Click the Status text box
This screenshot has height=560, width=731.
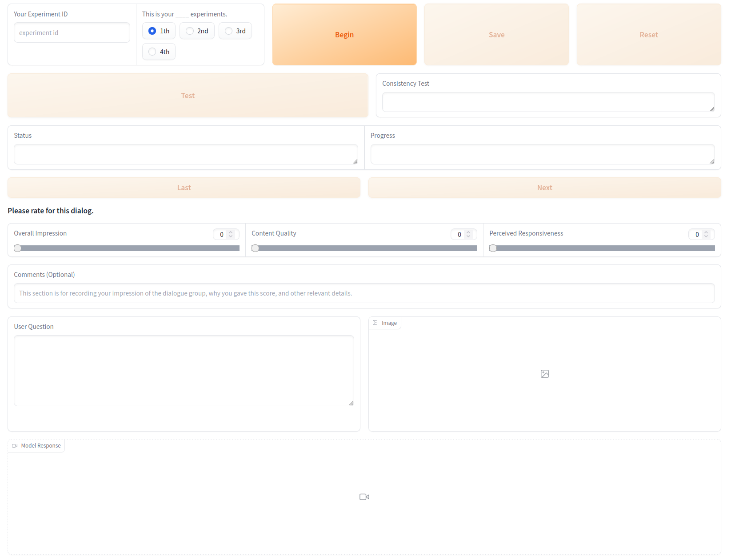pos(186,154)
